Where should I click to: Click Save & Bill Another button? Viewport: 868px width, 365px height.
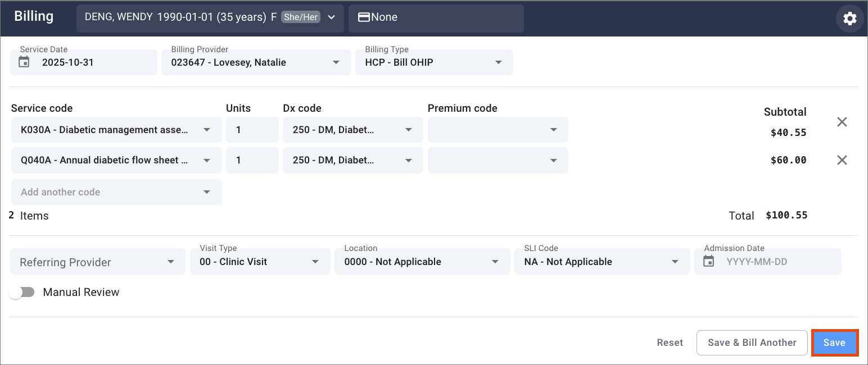(x=752, y=343)
